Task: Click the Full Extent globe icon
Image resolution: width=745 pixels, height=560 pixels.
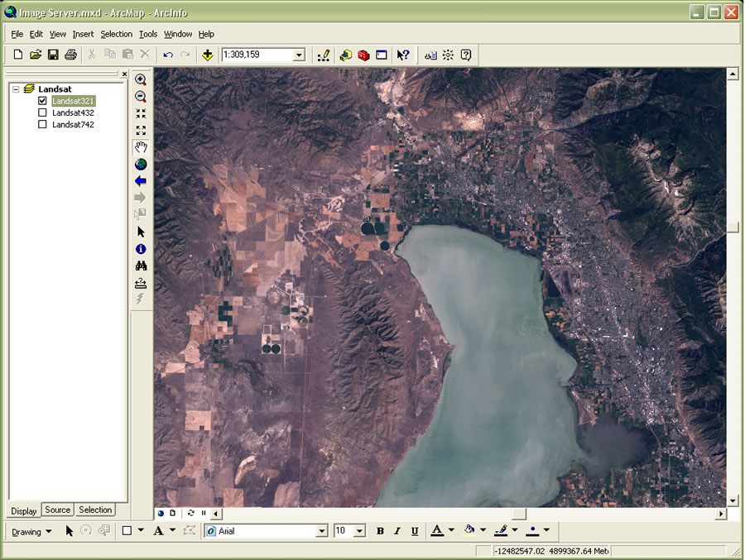Action: 141,165
